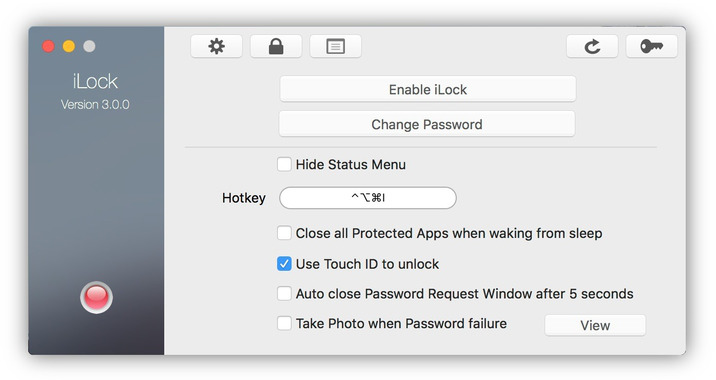Toggle the Hide Status Menu checkbox
716x380 pixels.
[284, 164]
